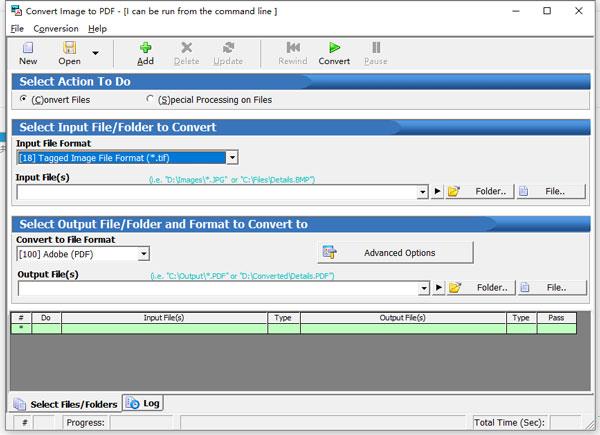Viewport: 600px width, 435px height.
Task: Select the (C)onvert Files radio button
Action: point(23,99)
